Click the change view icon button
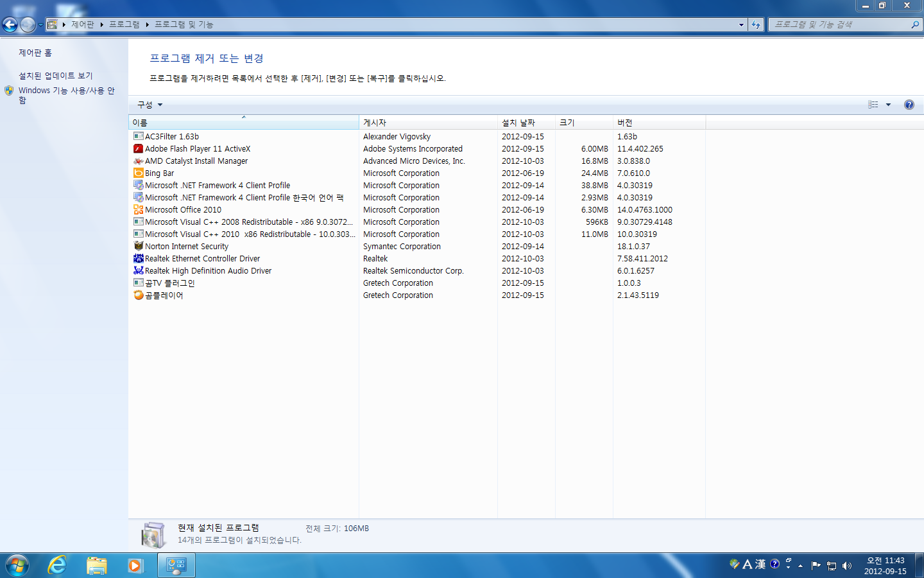Image resolution: width=924 pixels, height=578 pixels. click(x=873, y=105)
